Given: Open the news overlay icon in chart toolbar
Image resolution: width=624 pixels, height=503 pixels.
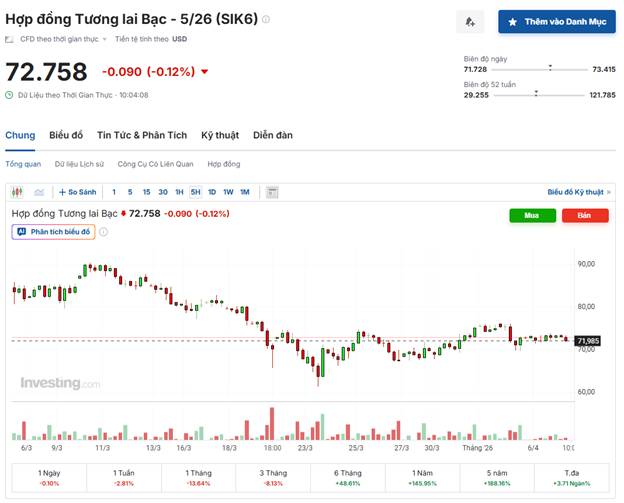Looking at the screenshot, I should [x=270, y=191].
